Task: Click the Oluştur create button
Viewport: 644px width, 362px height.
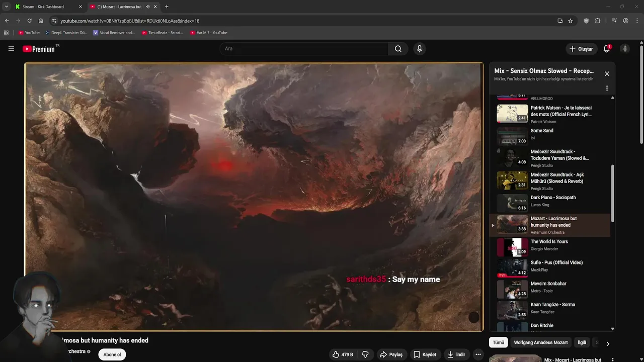Action: (x=581, y=49)
